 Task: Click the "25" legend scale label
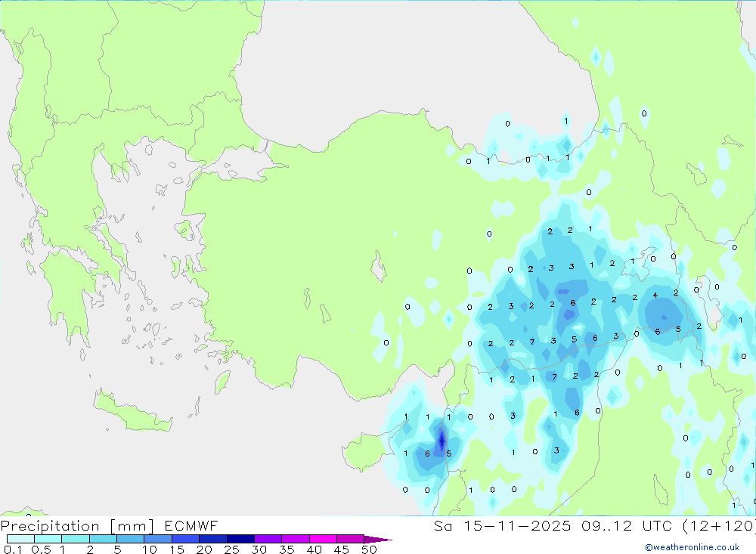pyautogui.click(x=232, y=549)
